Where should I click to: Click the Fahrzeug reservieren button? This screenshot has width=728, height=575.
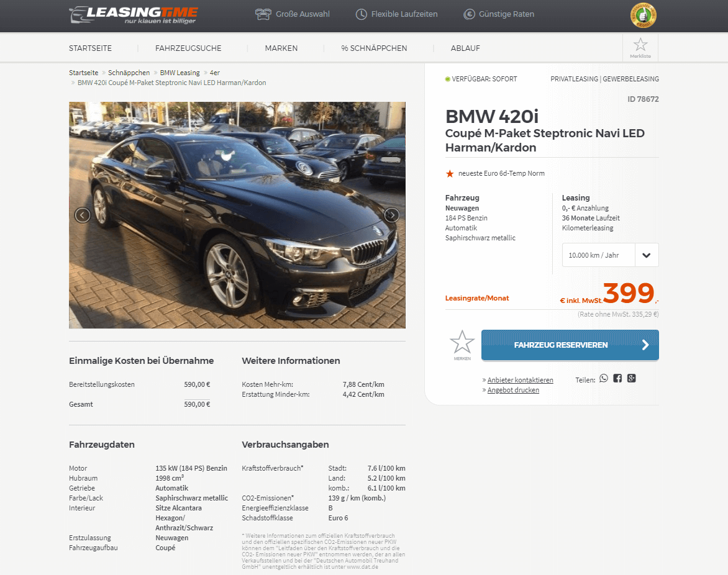pyautogui.click(x=570, y=345)
